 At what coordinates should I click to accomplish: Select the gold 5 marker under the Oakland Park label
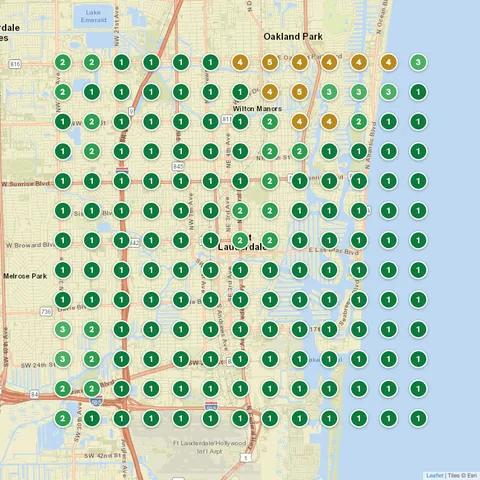tap(270, 62)
